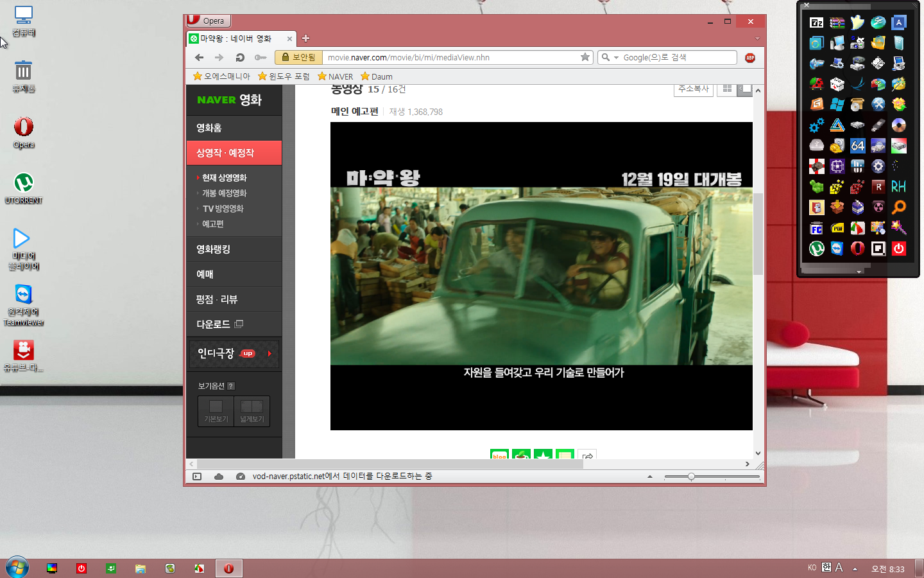Image resolution: width=924 pixels, height=578 pixels.
Task: Expand the 인디극장 arrow in sidebar
Action: click(269, 354)
